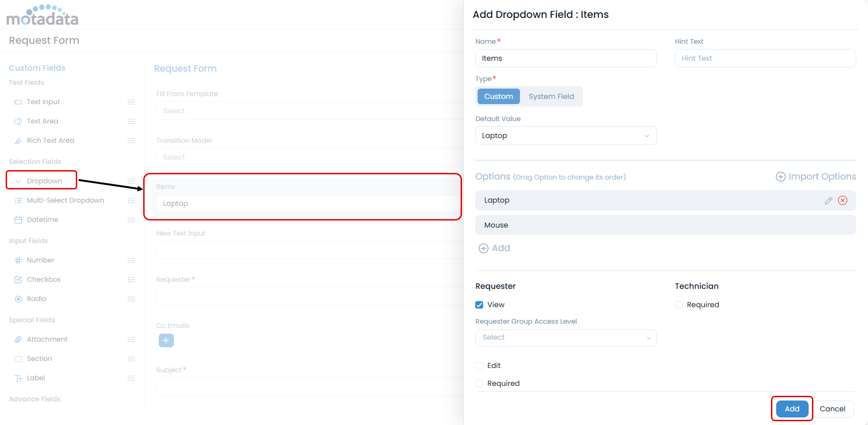Click the plus icon beside Import Options

click(x=780, y=177)
